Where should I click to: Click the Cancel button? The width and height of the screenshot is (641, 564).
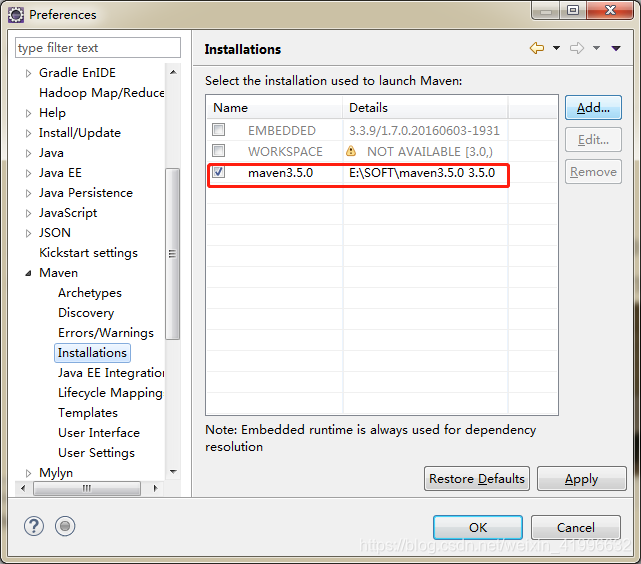pos(576,528)
